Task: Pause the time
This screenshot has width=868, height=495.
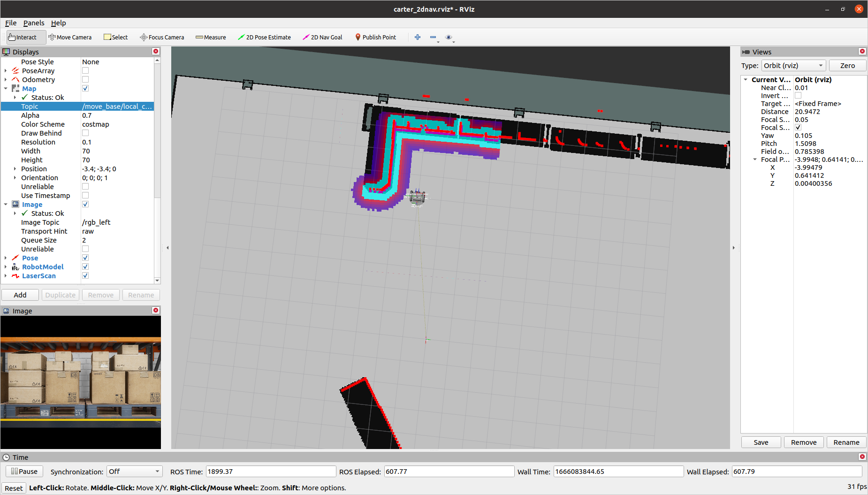Action: [x=24, y=472]
